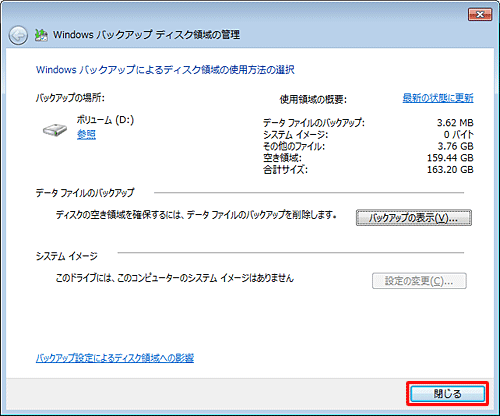Screen dimensions: 500x416
Task: Click the 合計サイズ: label
Action: 285,170
